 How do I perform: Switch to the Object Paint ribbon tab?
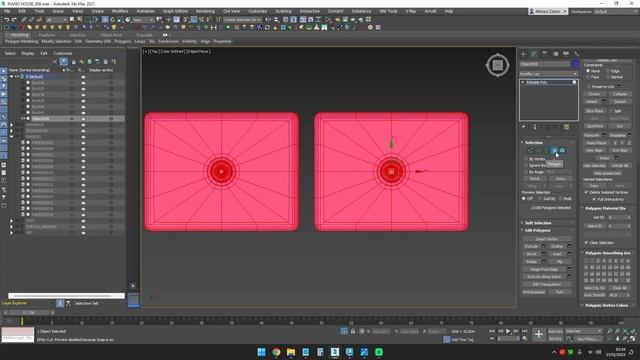tap(111, 35)
